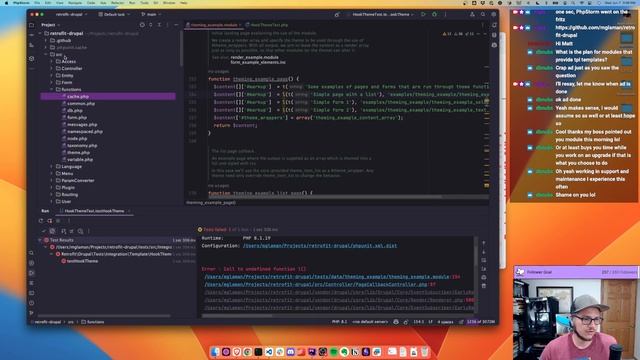Open the Problems tool window icon
The height and width of the screenshot is (360, 640).
(x=32, y=303)
